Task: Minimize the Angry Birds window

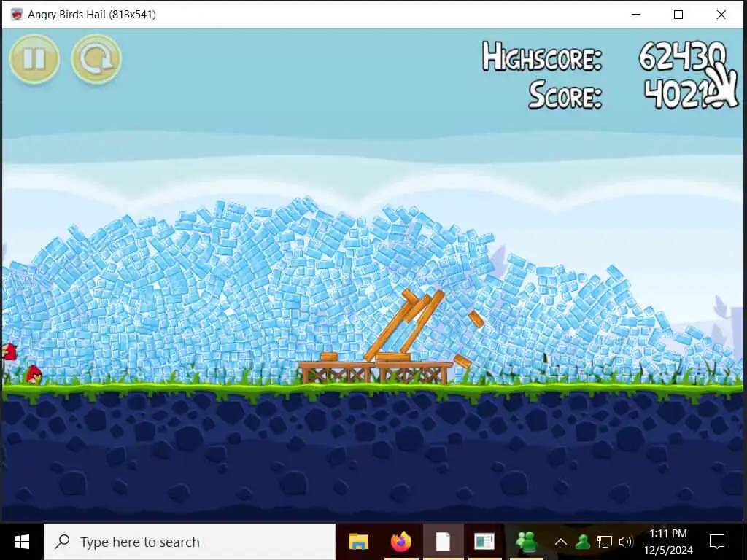Action: point(636,15)
